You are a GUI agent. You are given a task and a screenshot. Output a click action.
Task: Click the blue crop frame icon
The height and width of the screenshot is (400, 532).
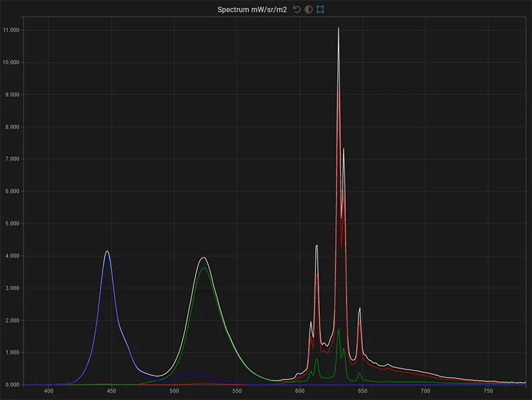click(321, 10)
